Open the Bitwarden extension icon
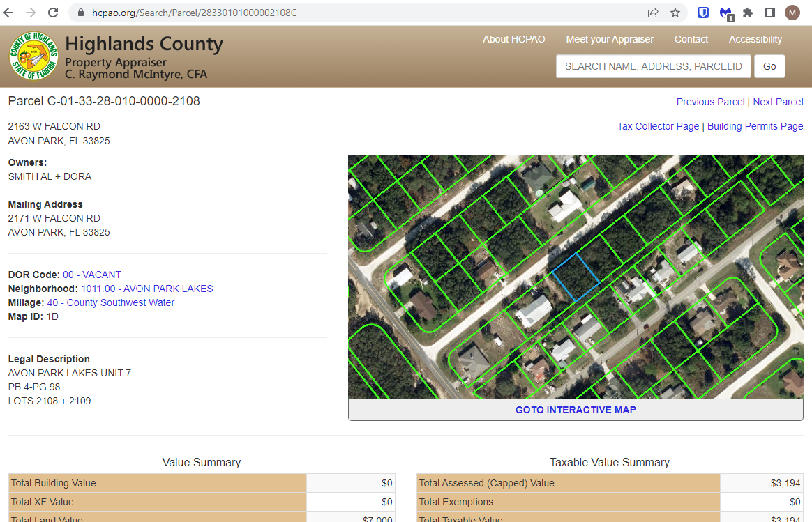This screenshot has width=812, height=522. click(x=703, y=13)
